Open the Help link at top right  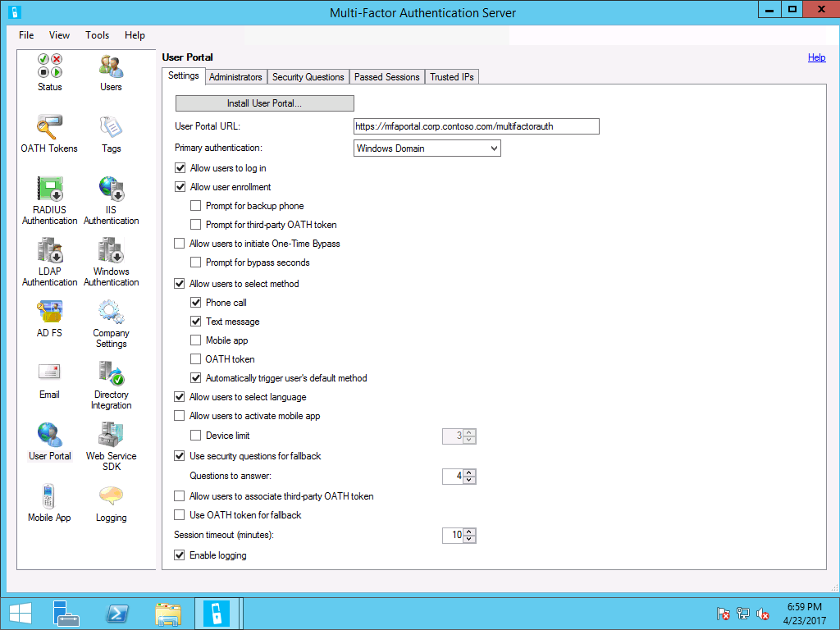tap(816, 57)
